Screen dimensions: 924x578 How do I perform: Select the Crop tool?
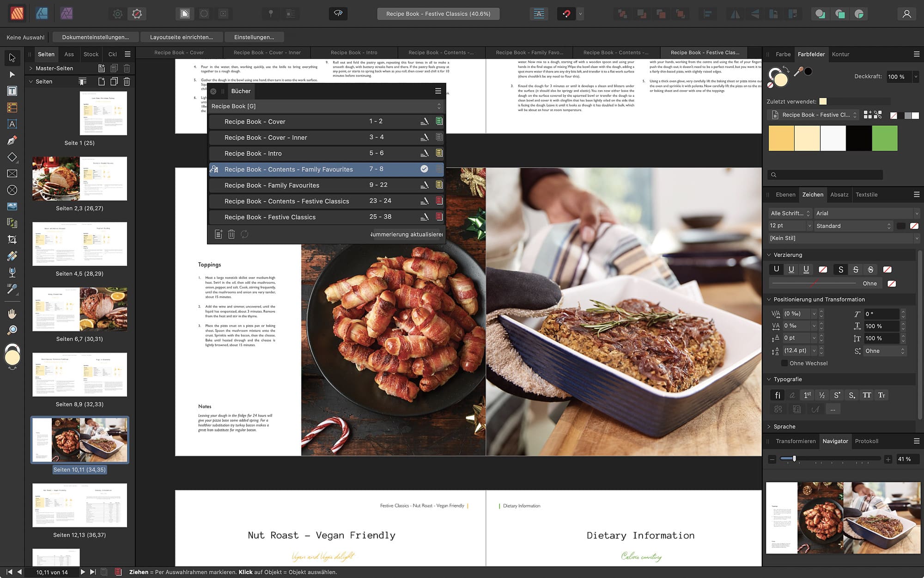12,240
